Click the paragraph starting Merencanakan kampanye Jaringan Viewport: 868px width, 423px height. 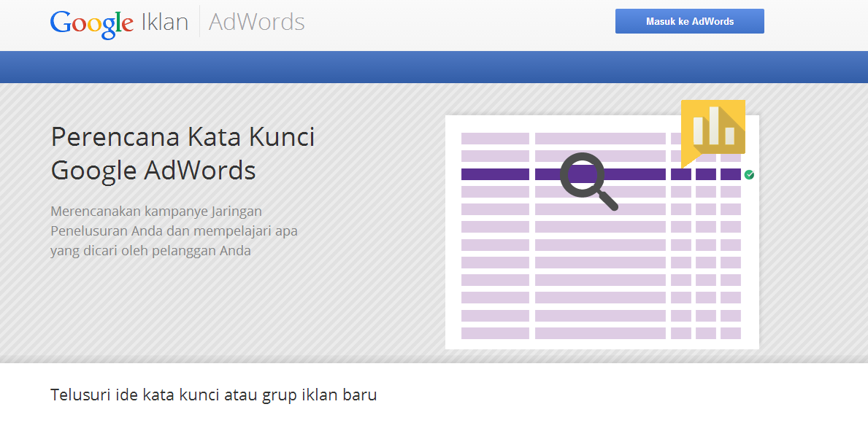pos(174,231)
